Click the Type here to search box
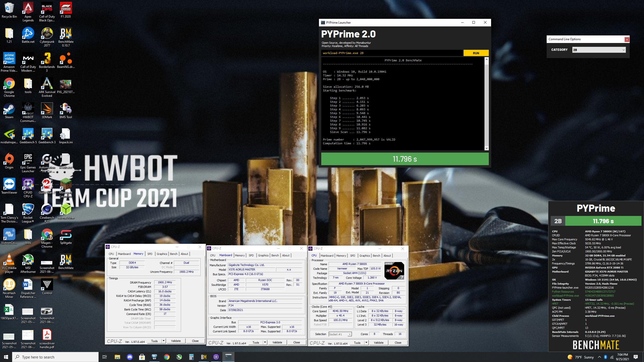Screen dimensions: 644x362 click(x=55, y=357)
